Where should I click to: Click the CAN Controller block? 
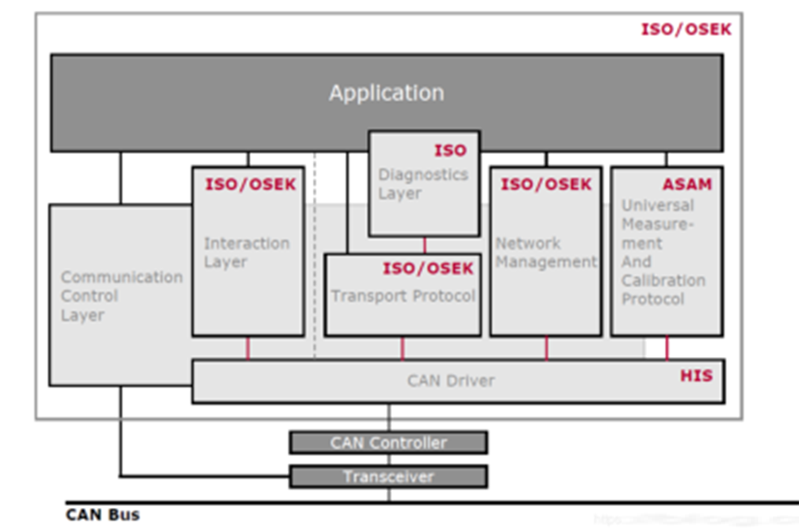point(389,443)
